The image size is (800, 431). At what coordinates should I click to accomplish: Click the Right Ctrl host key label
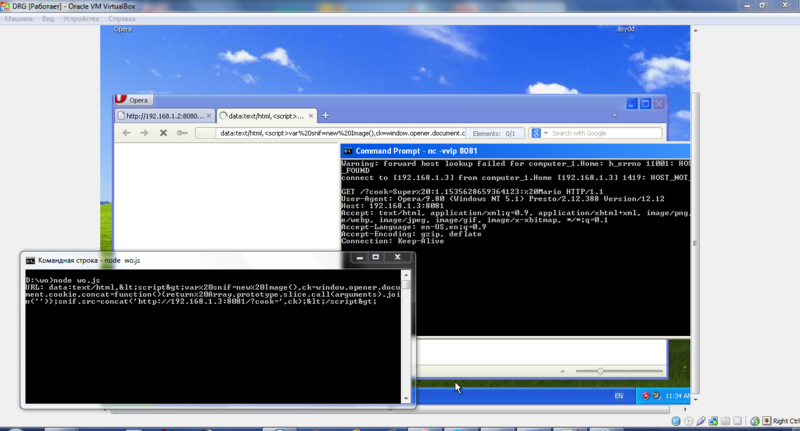(786, 421)
